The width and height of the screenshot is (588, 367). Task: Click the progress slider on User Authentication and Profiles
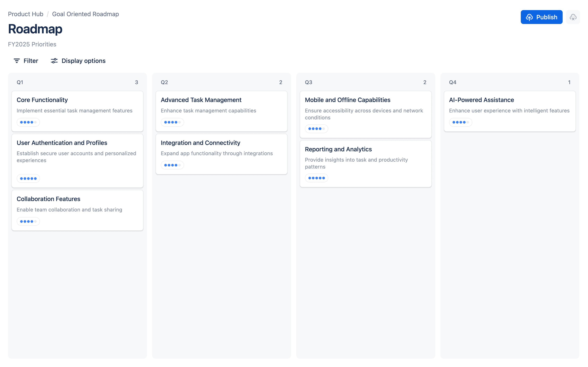28,178
